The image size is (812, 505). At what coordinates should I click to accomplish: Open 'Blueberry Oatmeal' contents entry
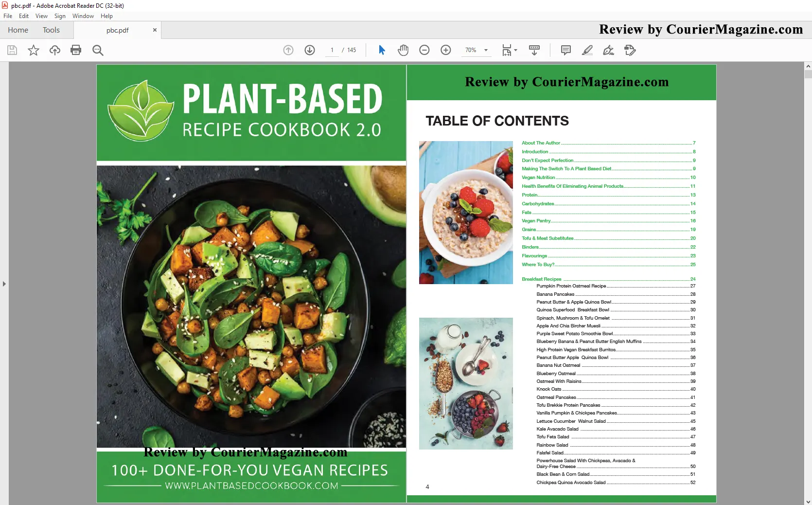pyautogui.click(x=616, y=374)
